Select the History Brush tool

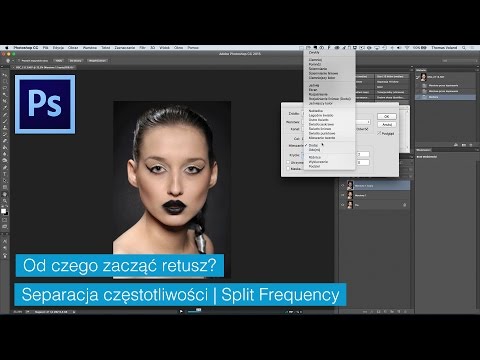pos(5,134)
